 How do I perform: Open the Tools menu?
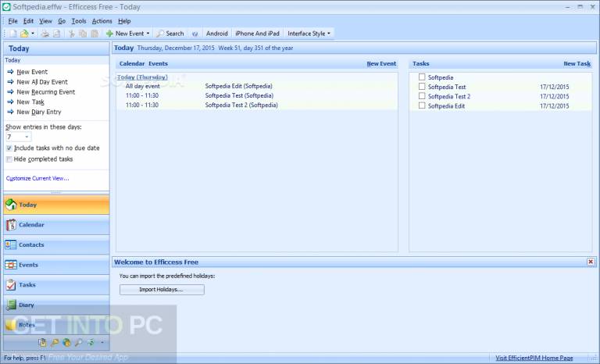pos(79,21)
